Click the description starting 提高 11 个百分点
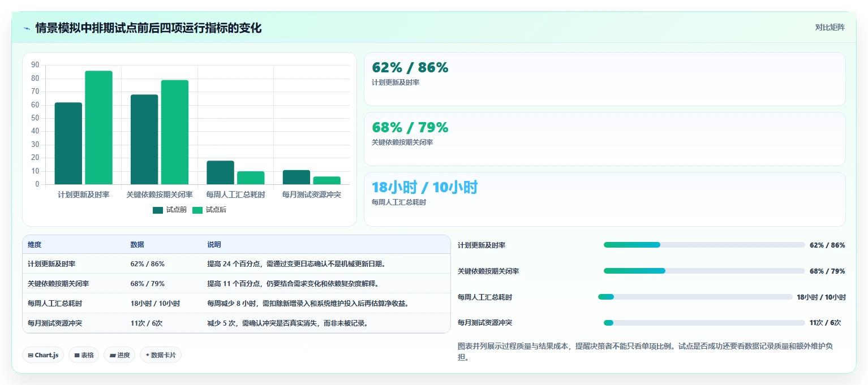The image size is (868, 385). point(293,284)
